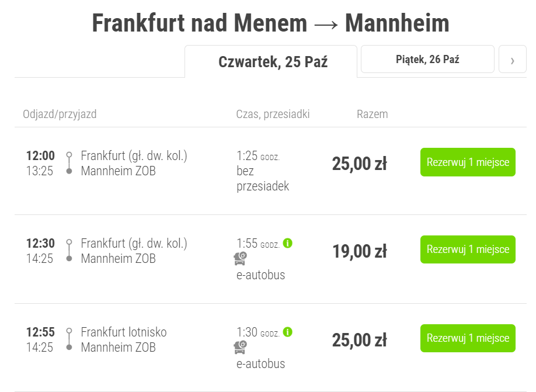This screenshot has height=392, width=536.
Task: Click the route stops icon for the 12:00 departure
Action: click(x=69, y=163)
